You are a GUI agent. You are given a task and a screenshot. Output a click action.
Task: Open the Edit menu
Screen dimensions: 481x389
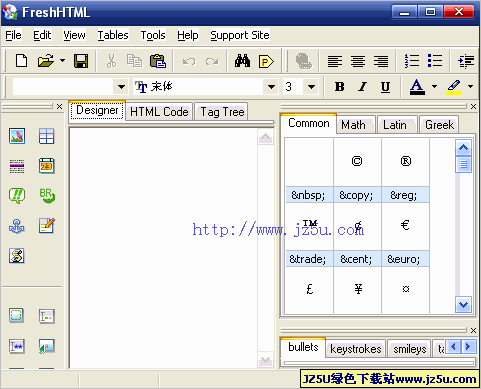pyautogui.click(x=42, y=35)
